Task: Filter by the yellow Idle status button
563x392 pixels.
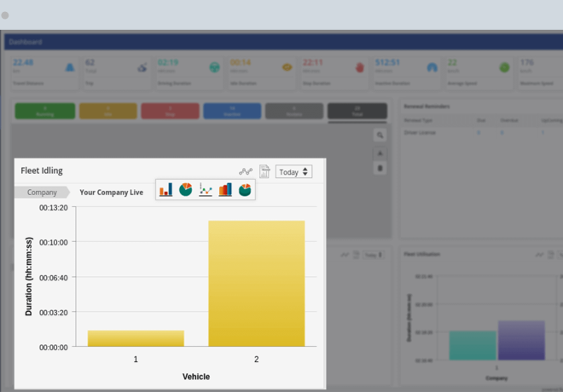Action: click(107, 111)
